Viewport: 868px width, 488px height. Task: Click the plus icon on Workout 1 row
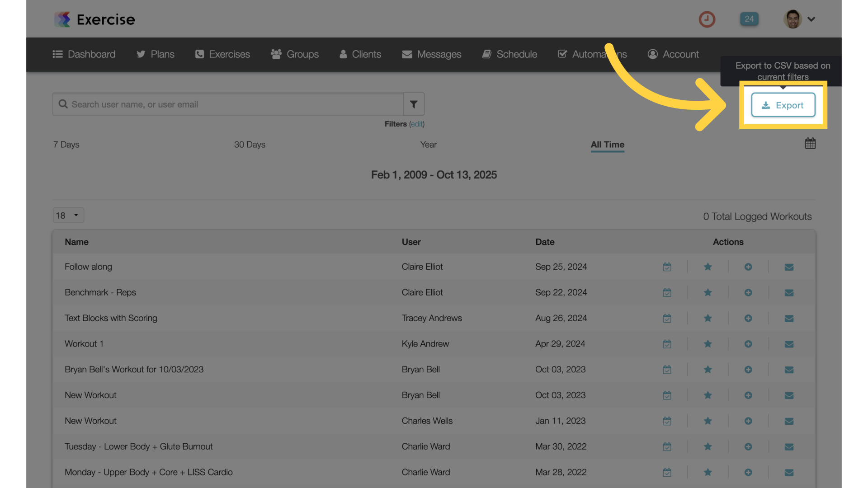748,343
